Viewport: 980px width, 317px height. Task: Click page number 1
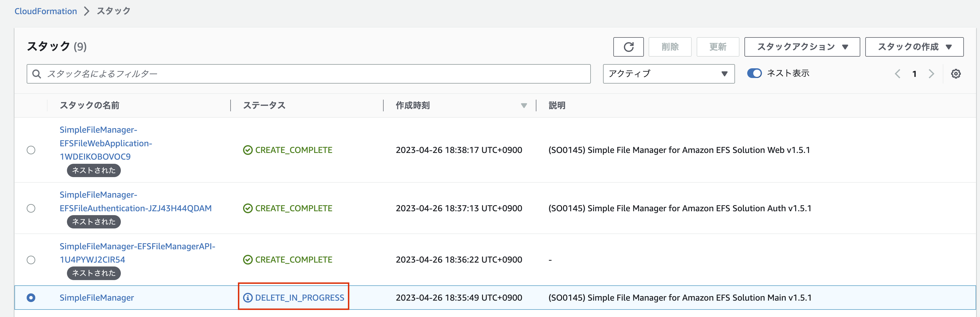point(914,74)
